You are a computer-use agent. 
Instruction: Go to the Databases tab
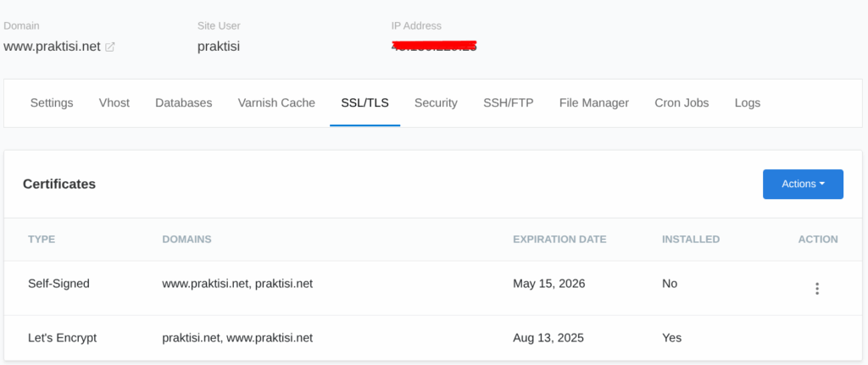pos(183,102)
